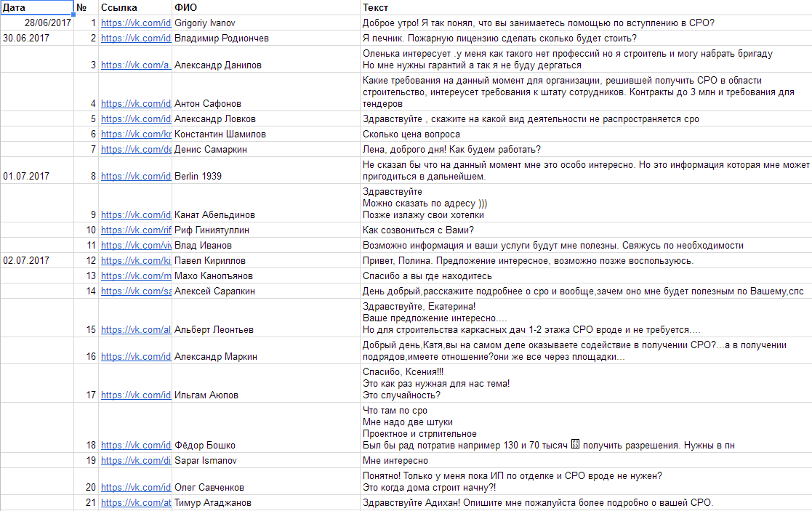812x511 pixels.
Task: Select the name cell Денис Самаркин
Action: (x=266, y=149)
